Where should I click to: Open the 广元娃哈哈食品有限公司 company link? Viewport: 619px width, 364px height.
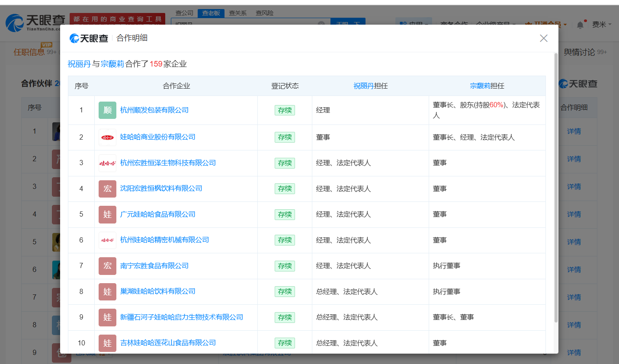157,214
